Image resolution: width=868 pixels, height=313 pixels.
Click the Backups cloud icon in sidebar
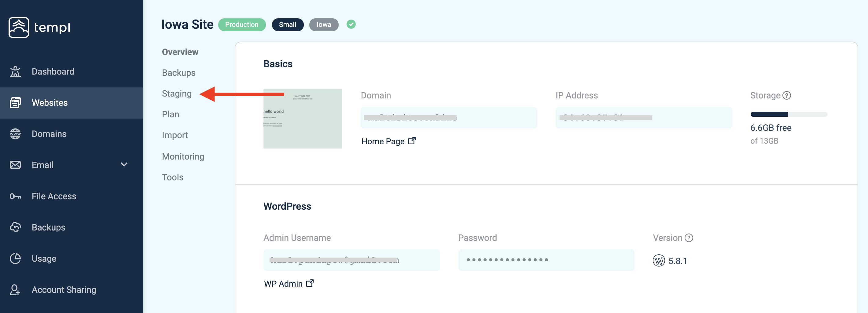pyautogui.click(x=15, y=227)
